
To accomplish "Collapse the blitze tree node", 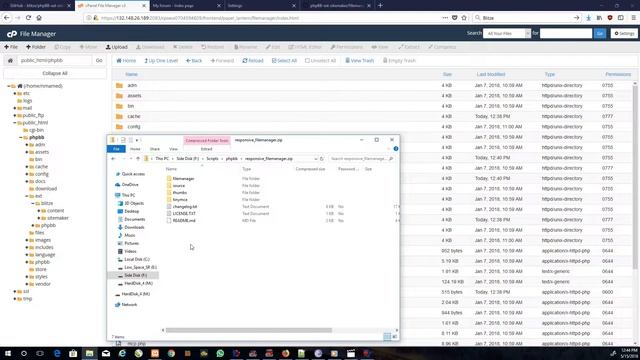I will [x=33, y=203].
